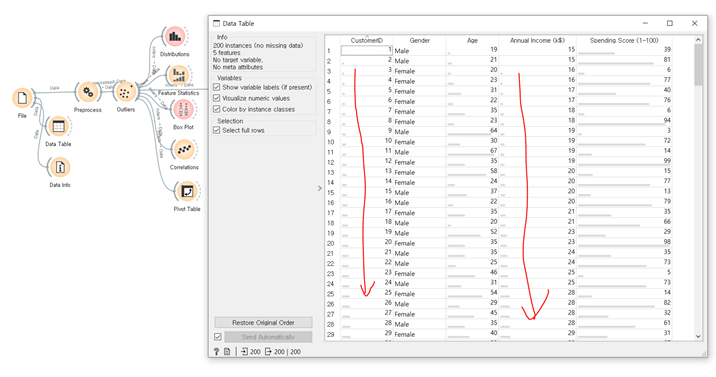Click the '200 instances (no missing data)' info text
Image resolution: width=716 pixels, height=377 pixels.
point(258,46)
